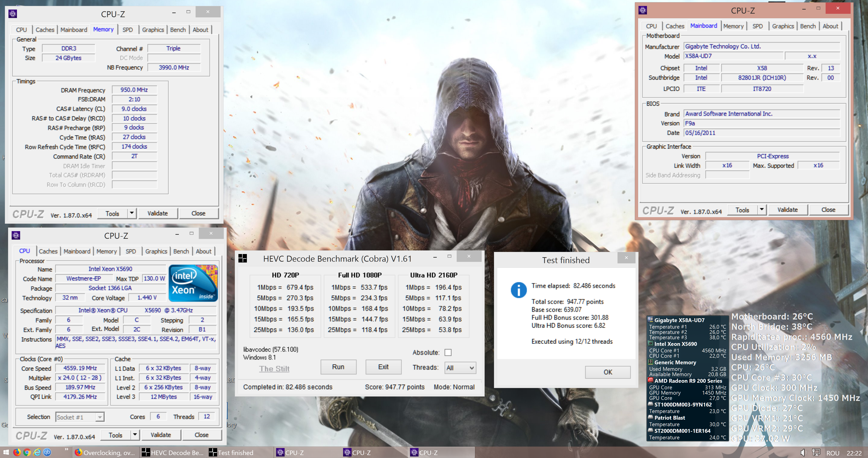Open CPU tab in Mainboard window

pyautogui.click(x=651, y=26)
